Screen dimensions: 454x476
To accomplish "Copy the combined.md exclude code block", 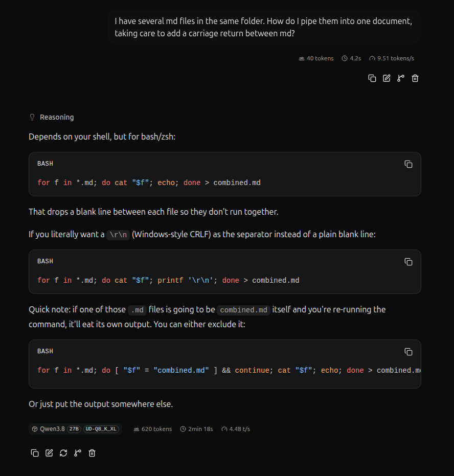I will [x=408, y=352].
